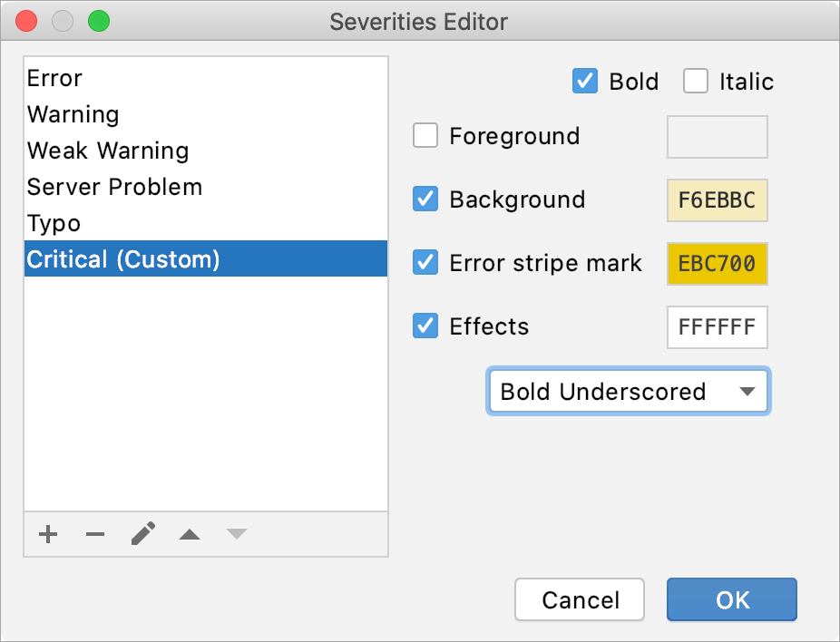Select the Weak Warning severity
Image resolution: width=840 pixels, height=642 pixels.
pos(108,151)
